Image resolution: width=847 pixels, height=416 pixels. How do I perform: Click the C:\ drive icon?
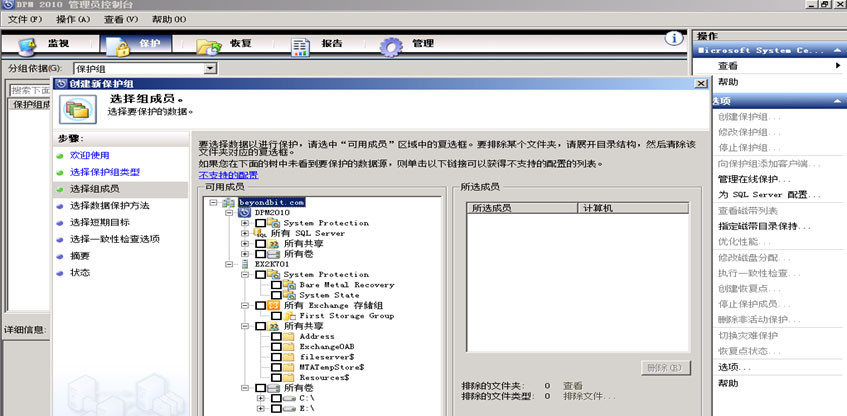point(291,398)
